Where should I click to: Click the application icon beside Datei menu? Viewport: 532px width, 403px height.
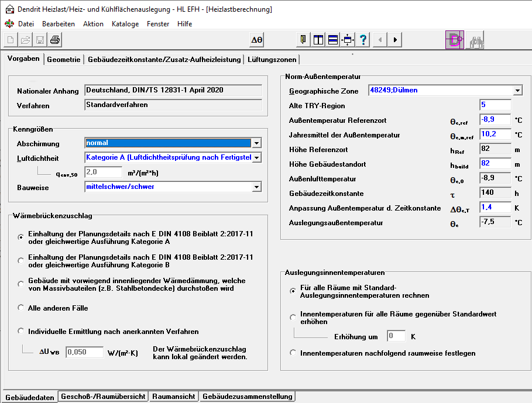click(9, 24)
